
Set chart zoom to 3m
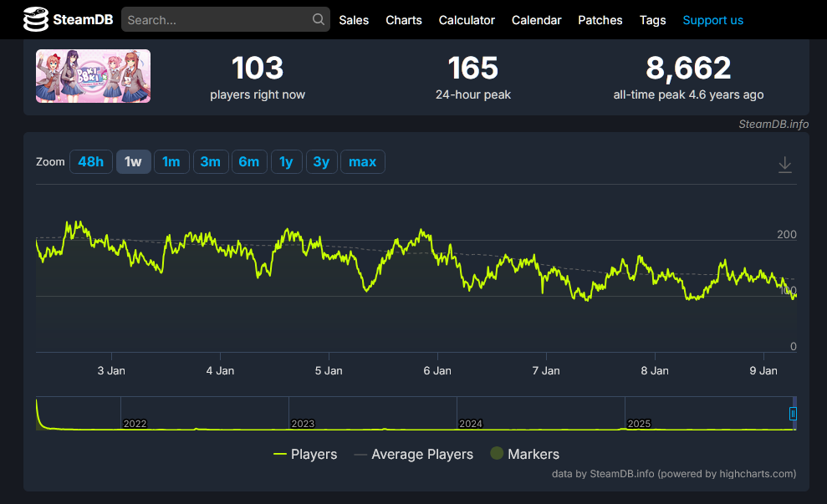click(211, 162)
